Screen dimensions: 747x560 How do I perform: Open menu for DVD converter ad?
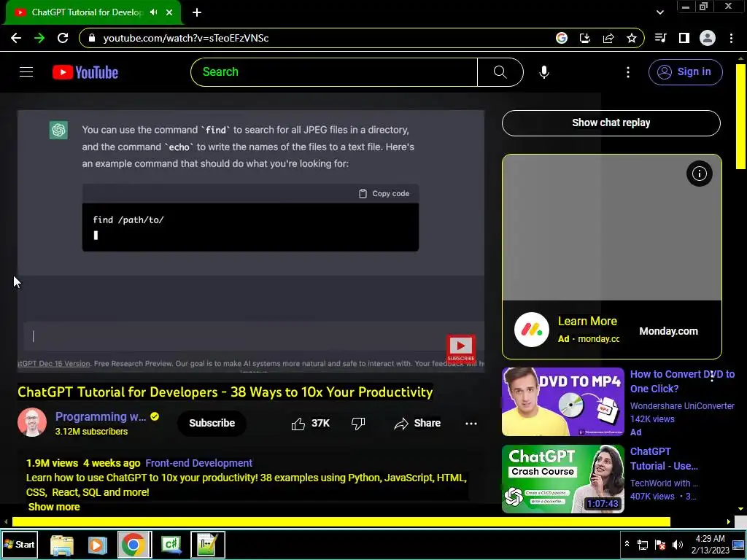712,377
